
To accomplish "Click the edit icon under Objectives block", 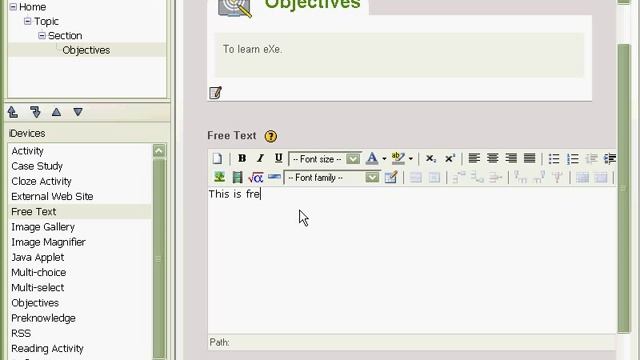I will [215, 93].
